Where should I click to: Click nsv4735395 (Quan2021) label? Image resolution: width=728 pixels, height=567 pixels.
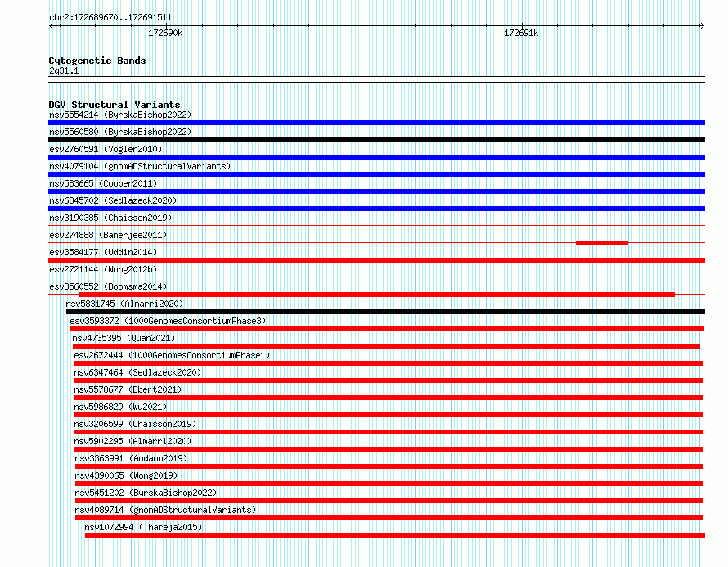[x=124, y=338]
